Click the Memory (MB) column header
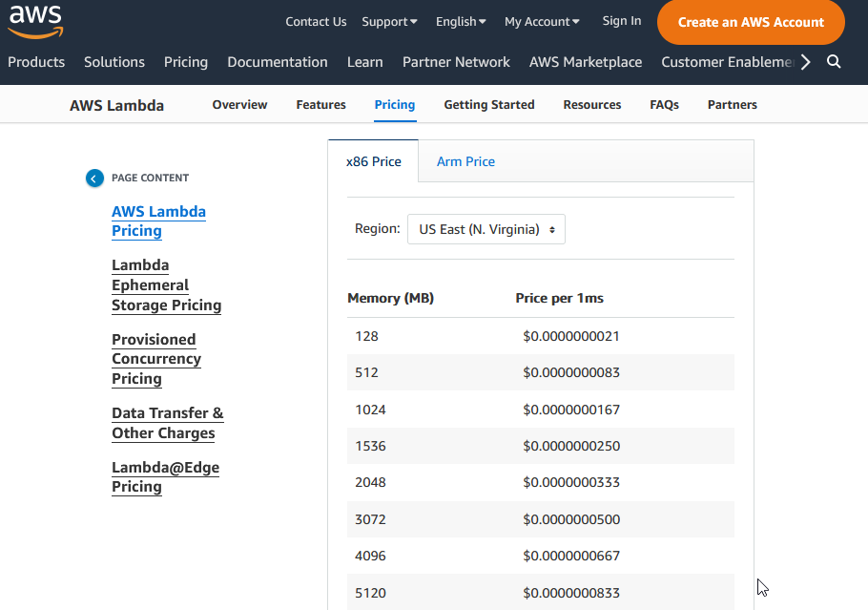 [x=391, y=298]
